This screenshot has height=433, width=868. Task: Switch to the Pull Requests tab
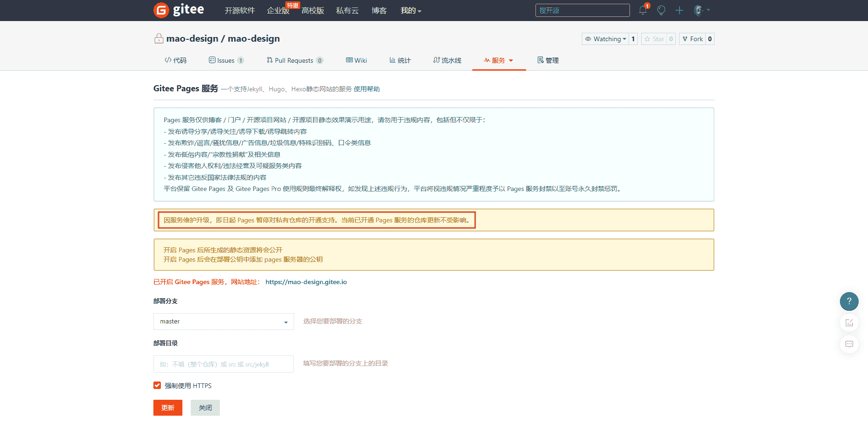coord(294,60)
